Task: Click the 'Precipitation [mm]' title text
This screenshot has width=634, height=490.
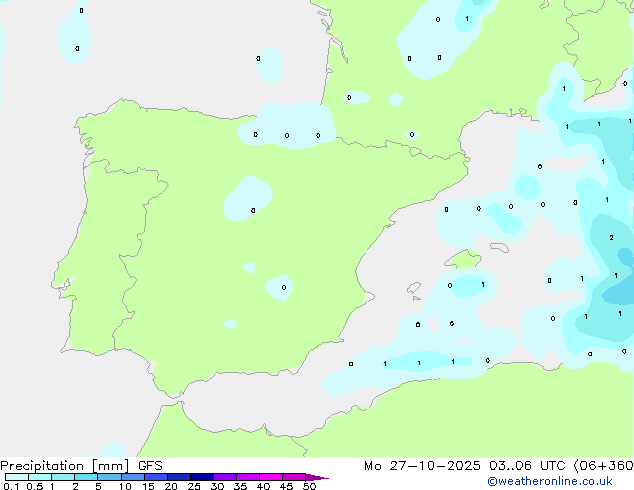Action: coord(65,466)
